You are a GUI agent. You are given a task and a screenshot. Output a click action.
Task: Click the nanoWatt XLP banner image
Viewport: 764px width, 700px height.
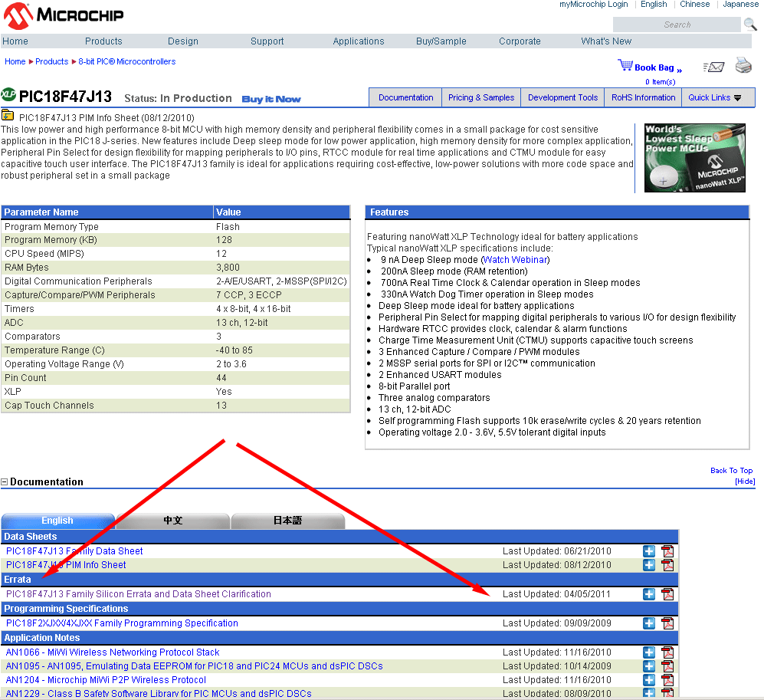tap(694, 158)
